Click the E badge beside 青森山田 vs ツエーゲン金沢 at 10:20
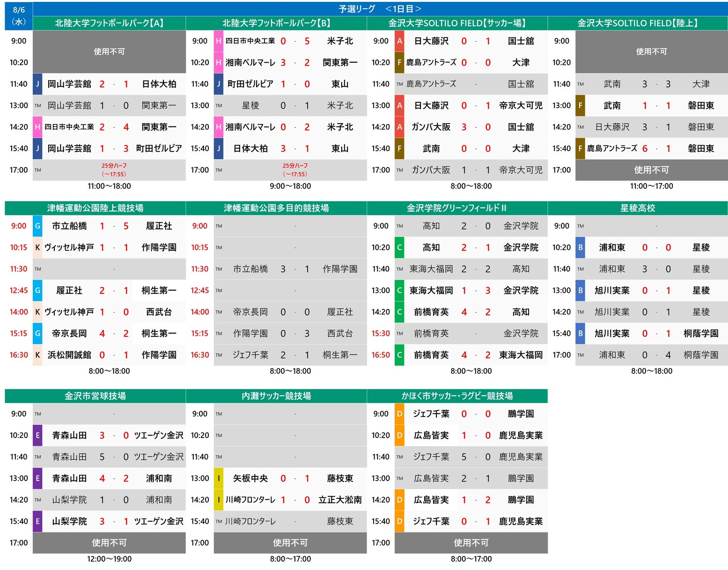The width and height of the screenshot is (728, 570). (37, 435)
